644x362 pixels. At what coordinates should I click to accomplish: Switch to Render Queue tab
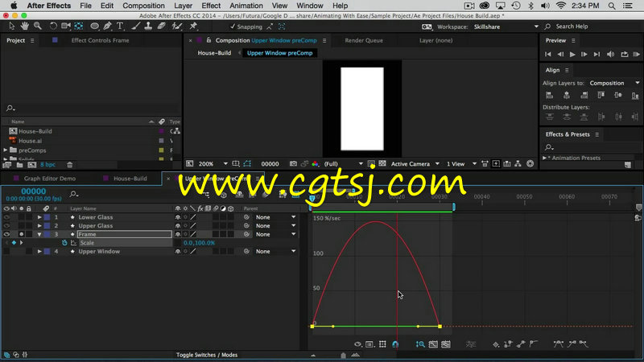[364, 40]
